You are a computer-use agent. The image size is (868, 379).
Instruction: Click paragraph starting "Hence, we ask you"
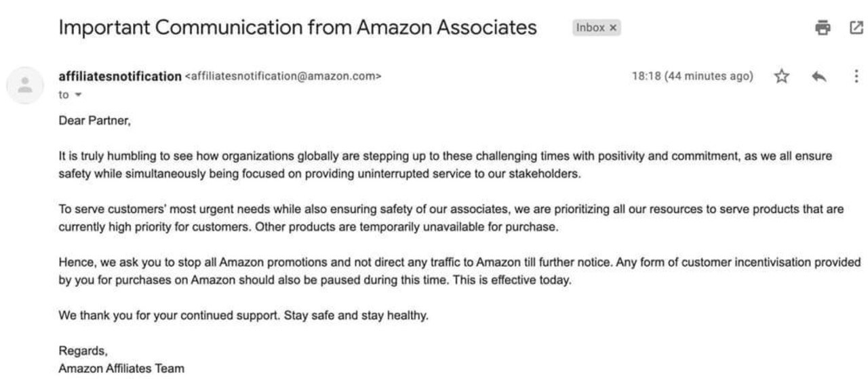click(x=460, y=271)
